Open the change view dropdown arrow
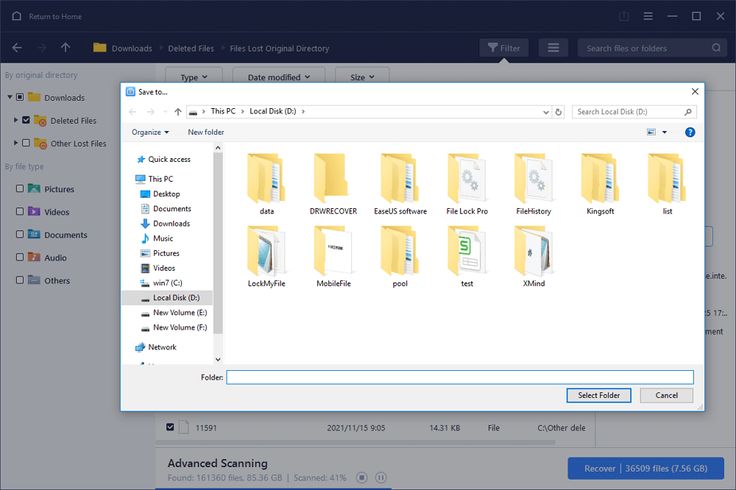The height and width of the screenshot is (490, 736). [x=666, y=132]
